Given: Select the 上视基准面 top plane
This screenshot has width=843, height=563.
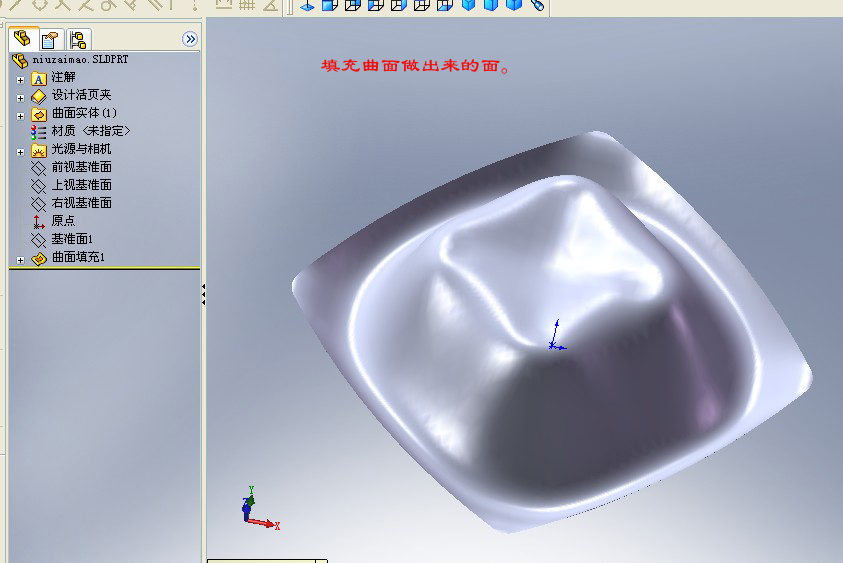Looking at the screenshot, I should pos(72,185).
